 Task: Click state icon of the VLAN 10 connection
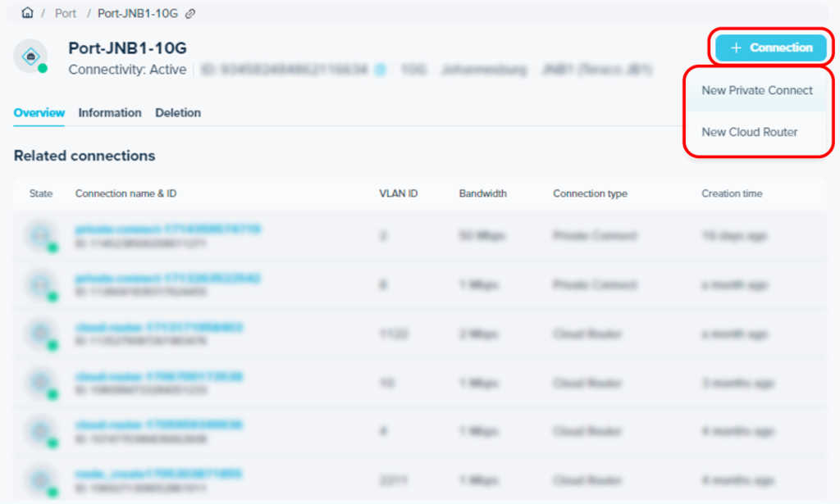[x=38, y=383]
